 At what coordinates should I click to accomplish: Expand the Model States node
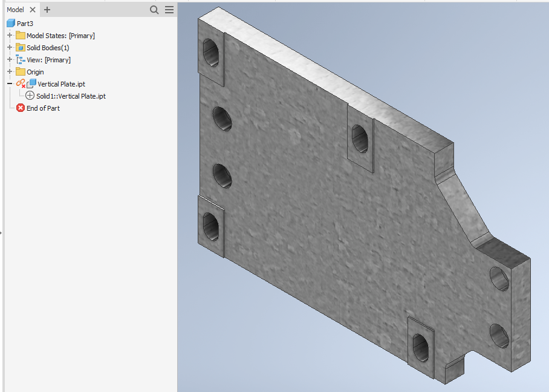[x=9, y=35]
